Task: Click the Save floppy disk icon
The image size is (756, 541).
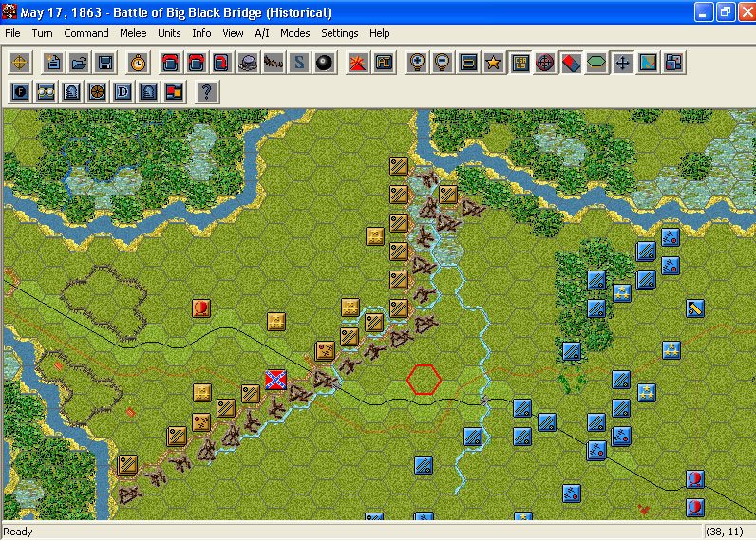Action: tap(104, 64)
